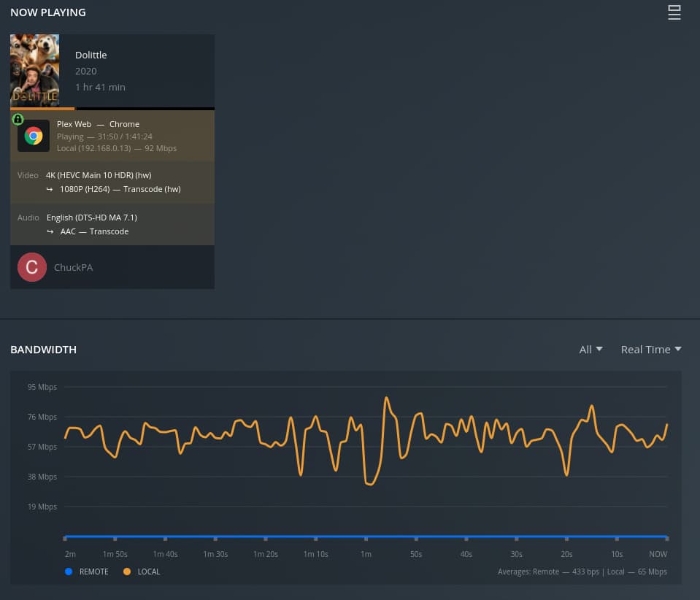Click the 1 hr 41 min duration text
The height and width of the screenshot is (600, 700).
tap(100, 87)
